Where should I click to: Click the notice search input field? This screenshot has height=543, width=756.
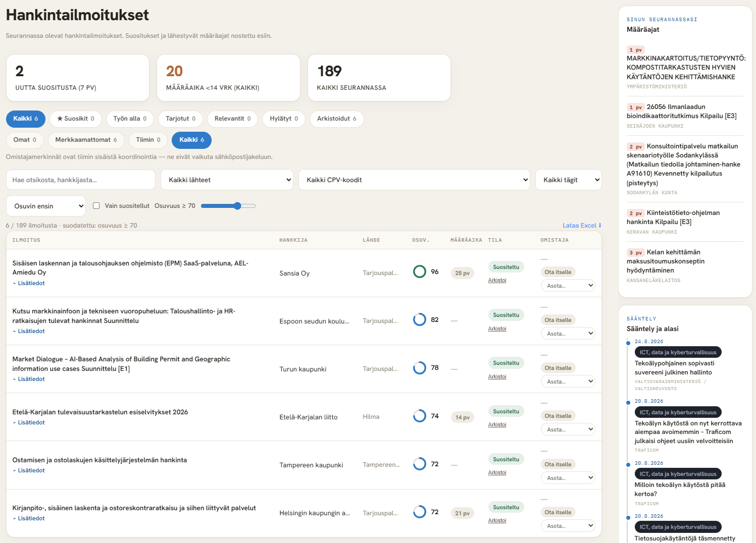pyautogui.click(x=81, y=180)
